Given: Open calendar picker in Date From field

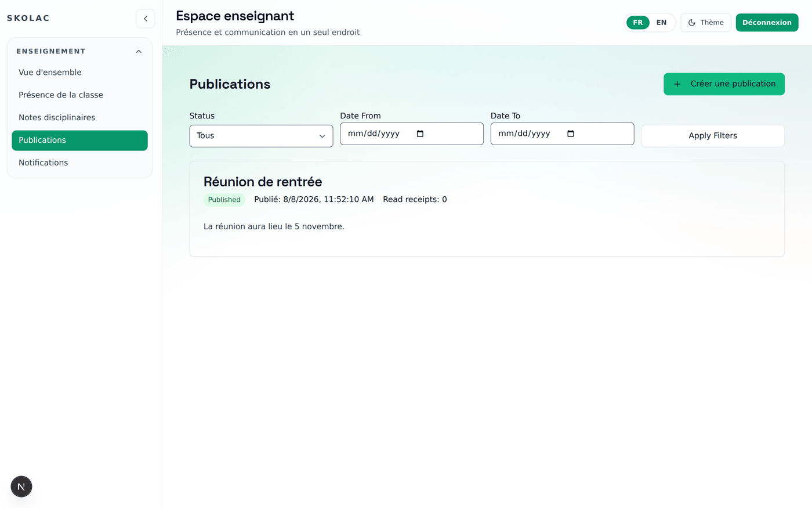Looking at the screenshot, I should [x=420, y=134].
